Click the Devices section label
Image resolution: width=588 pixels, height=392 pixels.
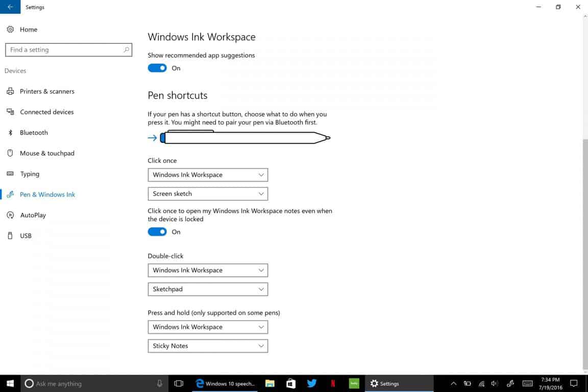15,70
